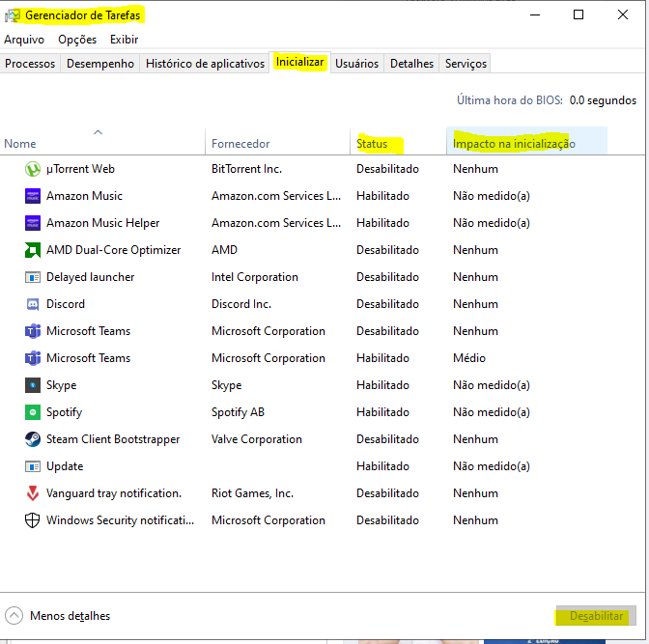Image resolution: width=649 pixels, height=644 pixels.
Task: Click the AMD Dual-Core Optimizer icon
Action: point(33,250)
